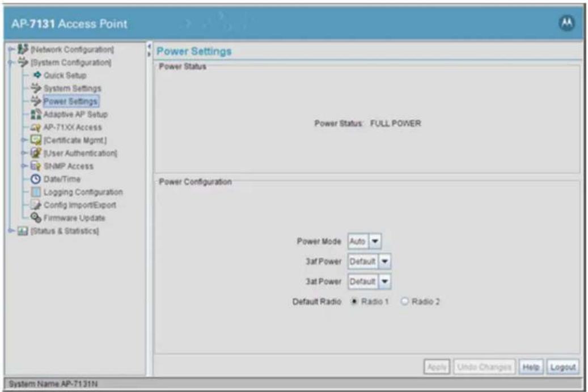Click the Quick Setup arrow icon
The height and width of the screenshot is (392, 588).
coord(37,75)
